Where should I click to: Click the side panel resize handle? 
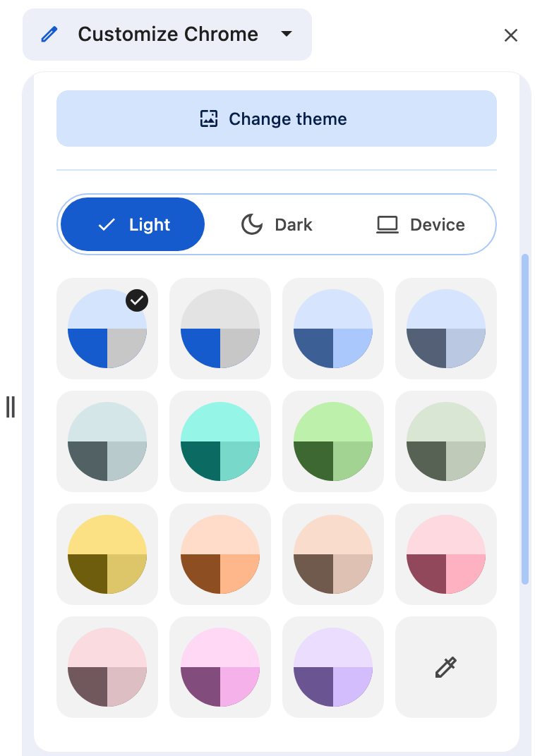11,407
